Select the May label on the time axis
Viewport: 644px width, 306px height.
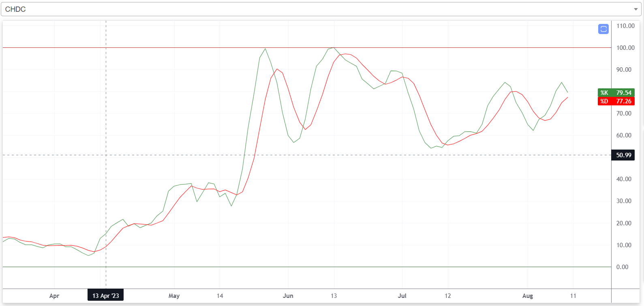(x=174, y=296)
